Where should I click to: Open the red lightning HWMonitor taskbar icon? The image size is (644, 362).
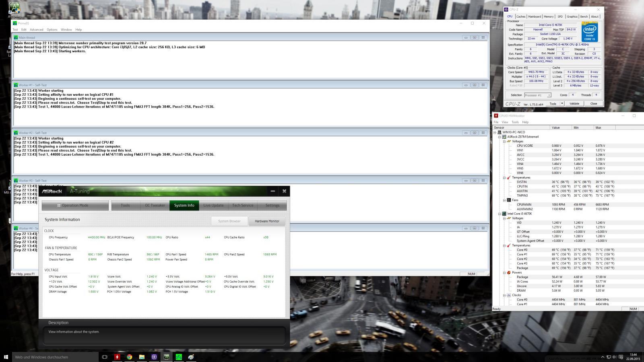coord(117,357)
